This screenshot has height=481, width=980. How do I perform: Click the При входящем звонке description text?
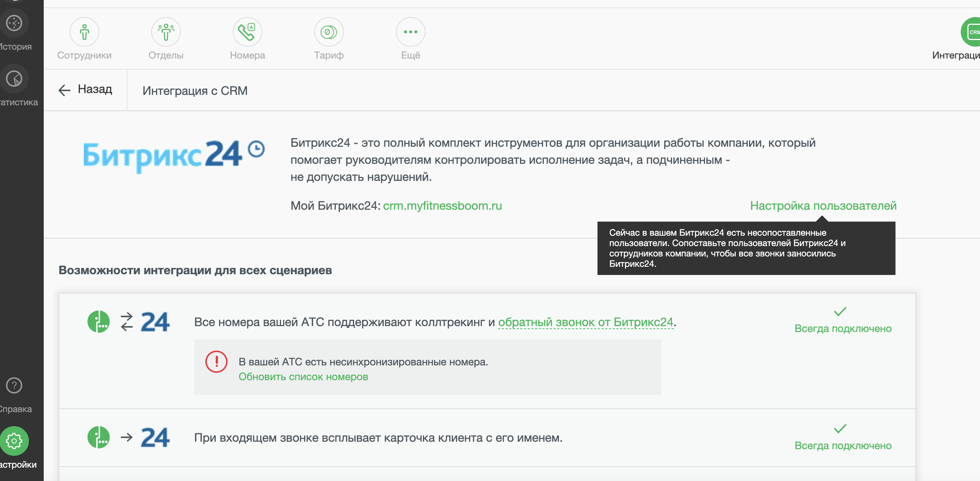point(378,438)
